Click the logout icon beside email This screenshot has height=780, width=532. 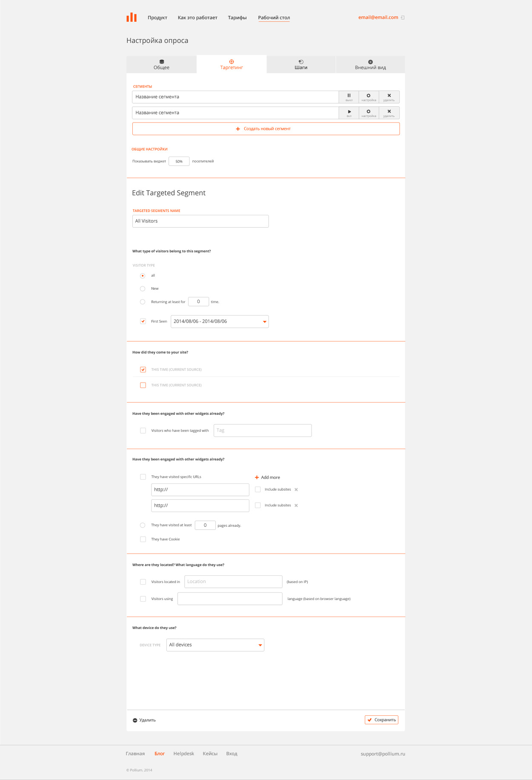click(403, 17)
